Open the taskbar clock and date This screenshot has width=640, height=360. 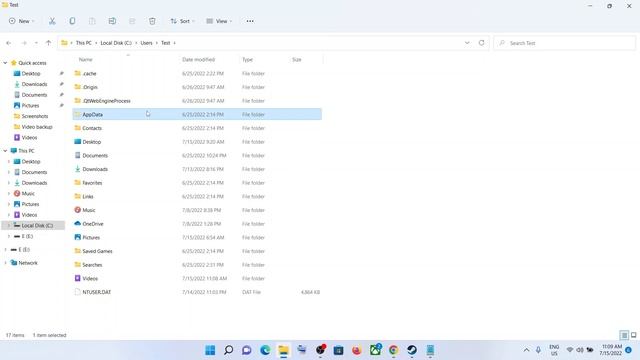click(x=611, y=350)
